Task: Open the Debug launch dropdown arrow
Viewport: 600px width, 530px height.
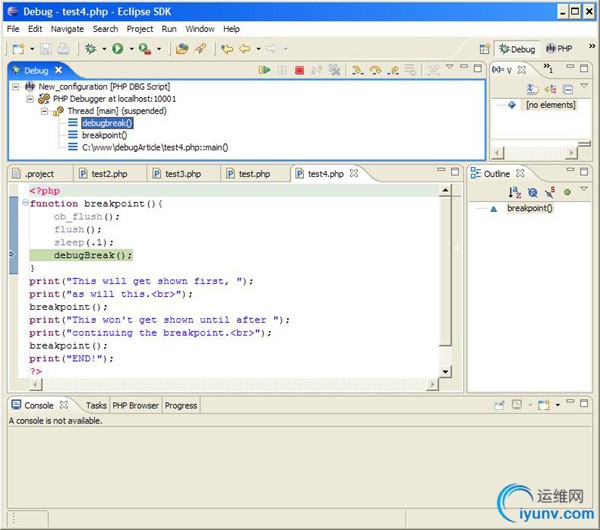Action: (x=104, y=49)
